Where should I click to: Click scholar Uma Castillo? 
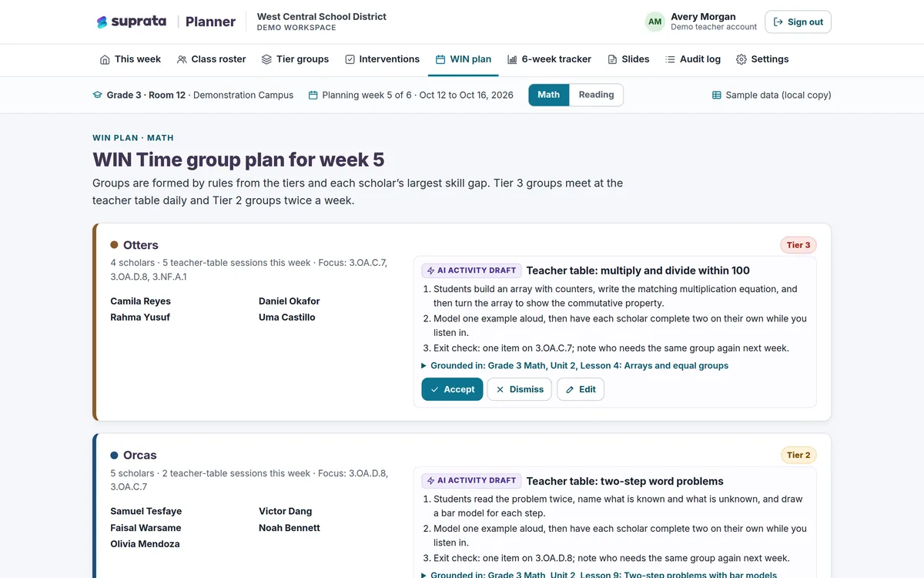point(287,318)
